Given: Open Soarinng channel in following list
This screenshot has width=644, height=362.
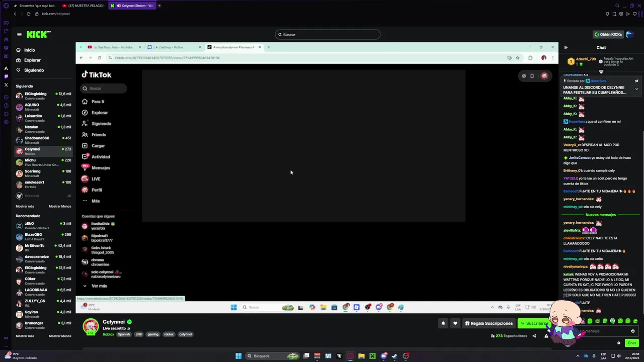Looking at the screenshot, I should tap(43, 173).
